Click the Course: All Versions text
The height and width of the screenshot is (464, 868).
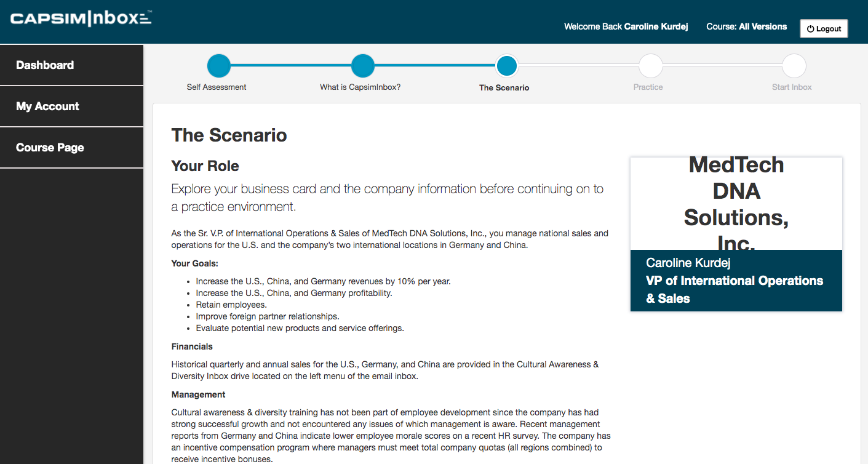[x=746, y=27]
